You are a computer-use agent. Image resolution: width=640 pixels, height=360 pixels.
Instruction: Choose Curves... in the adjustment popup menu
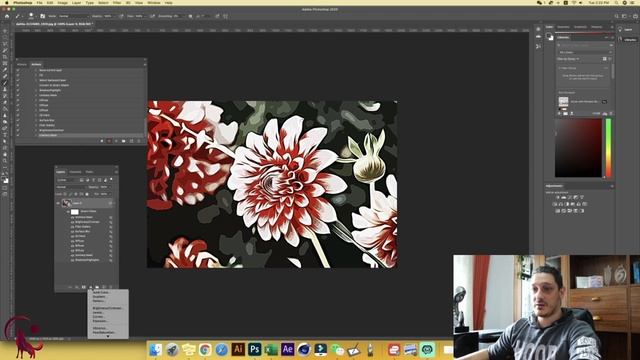pyautogui.click(x=98, y=317)
